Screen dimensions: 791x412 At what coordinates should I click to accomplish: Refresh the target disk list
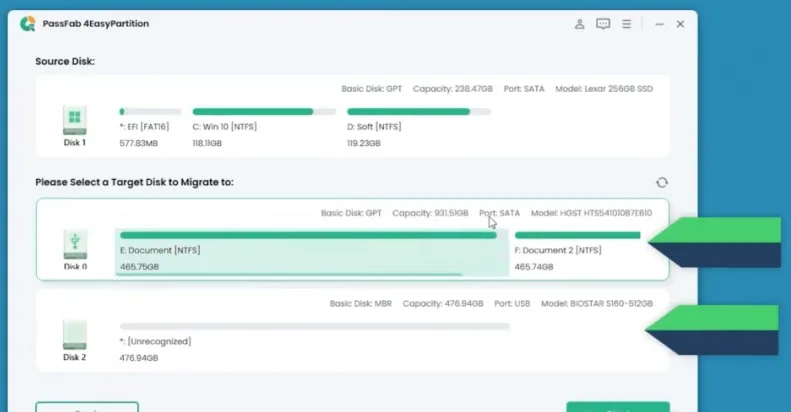662,183
